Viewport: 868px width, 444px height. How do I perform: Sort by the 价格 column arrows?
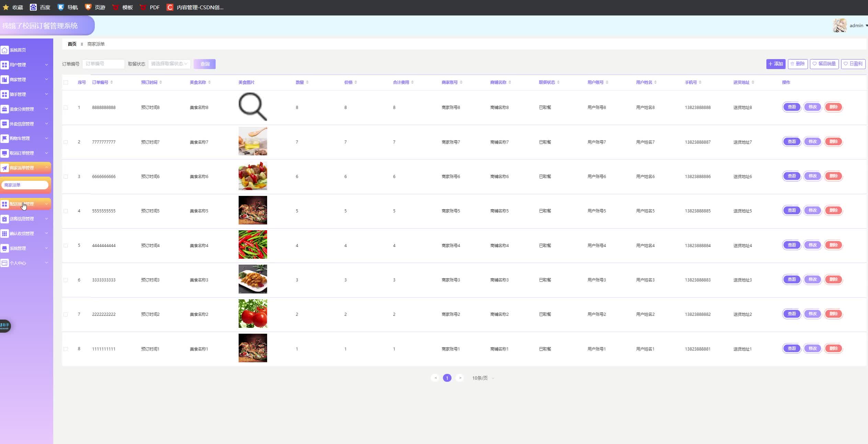point(356,82)
